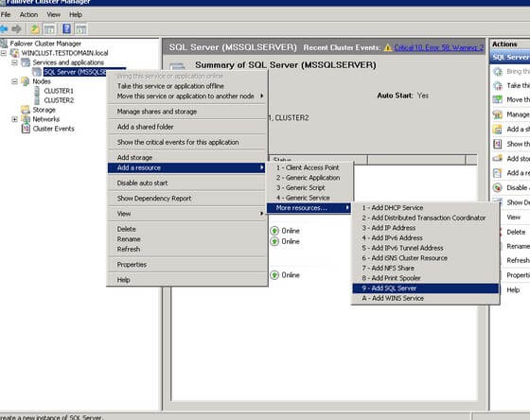Screen dimensions: 530x420
Task: Choose Refresh in context menu
Action: 187,249
